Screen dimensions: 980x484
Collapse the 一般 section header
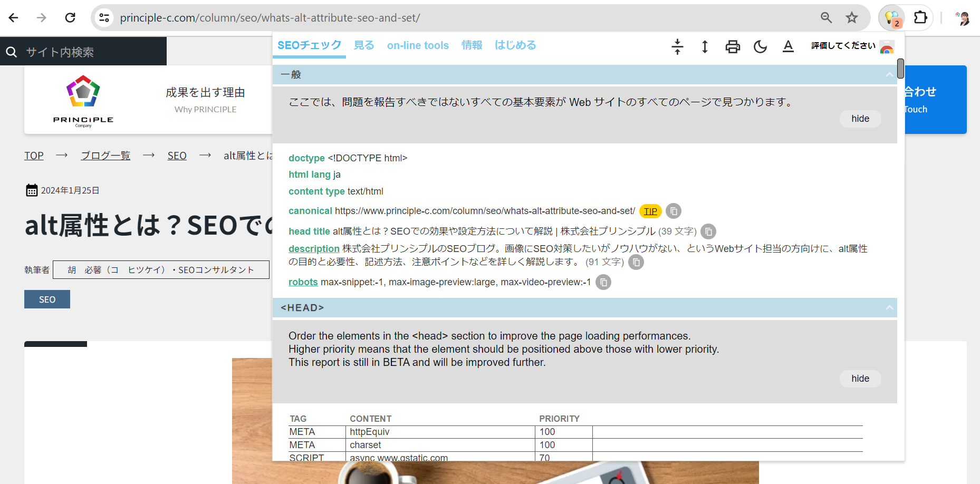889,75
